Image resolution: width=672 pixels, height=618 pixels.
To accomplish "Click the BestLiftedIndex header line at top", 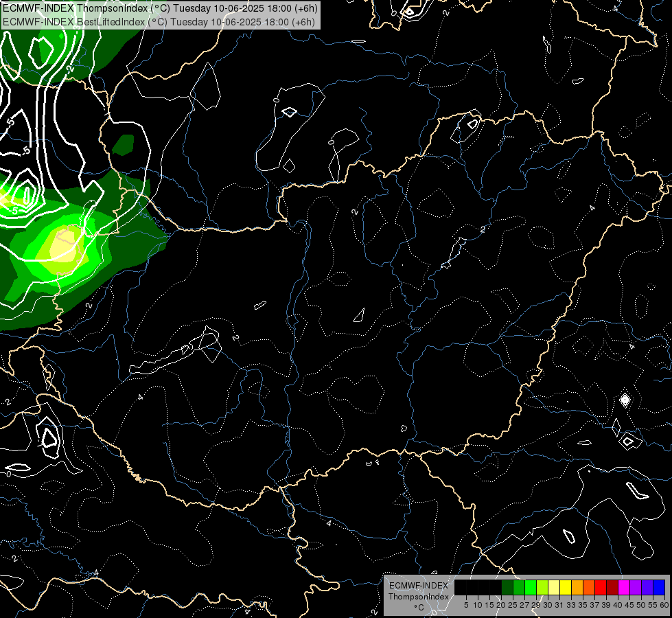I will click(x=159, y=22).
